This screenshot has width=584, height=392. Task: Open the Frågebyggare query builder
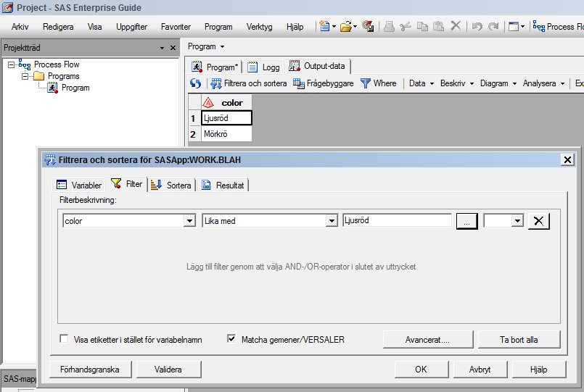tap(324, 83)
